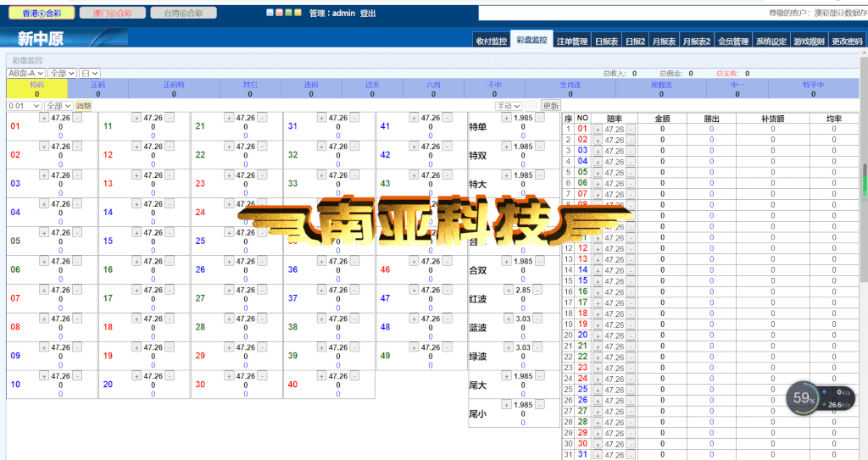
Task: Choose the green theme swatch
Action: 288,12
